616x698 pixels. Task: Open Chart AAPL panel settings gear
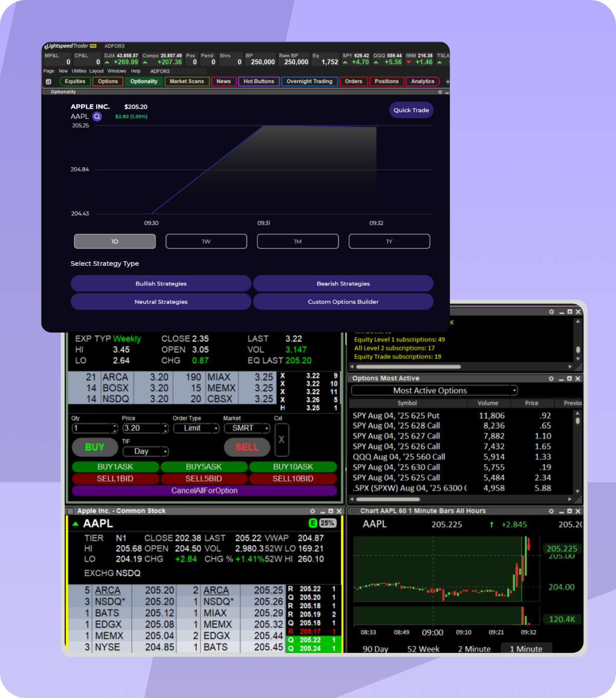[x=551, y=511]
